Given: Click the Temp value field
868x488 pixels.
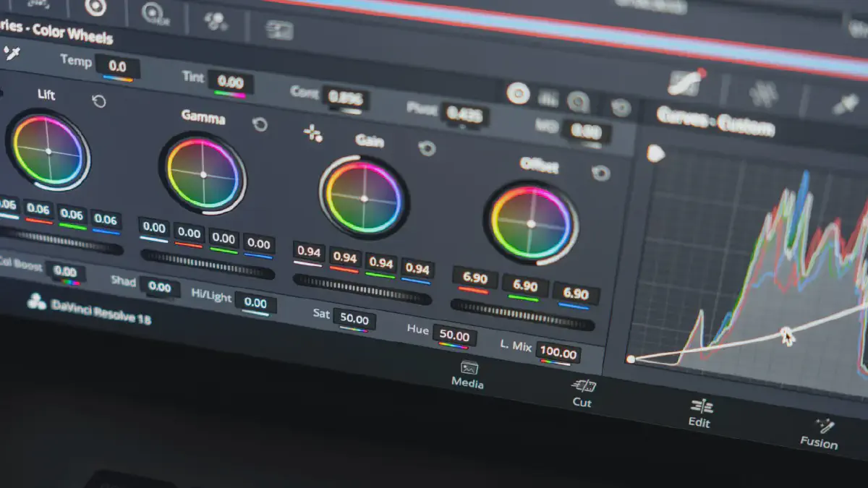Looking at the screenshot, I should 117,67.
